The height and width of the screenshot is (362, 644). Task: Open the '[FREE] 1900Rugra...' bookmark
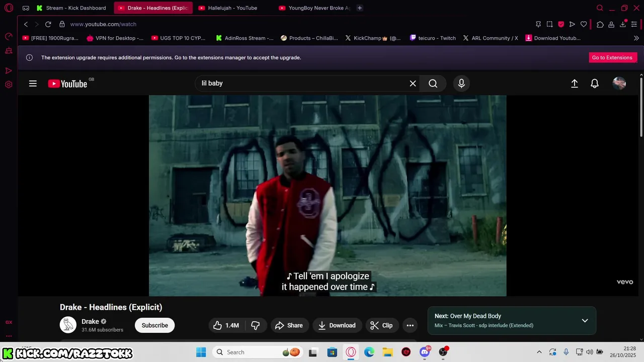coord(50,38)
